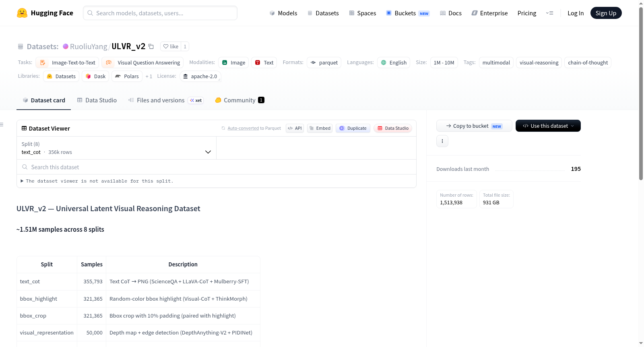Click the Polars library tag
The image size is (644, 347).
127,76
